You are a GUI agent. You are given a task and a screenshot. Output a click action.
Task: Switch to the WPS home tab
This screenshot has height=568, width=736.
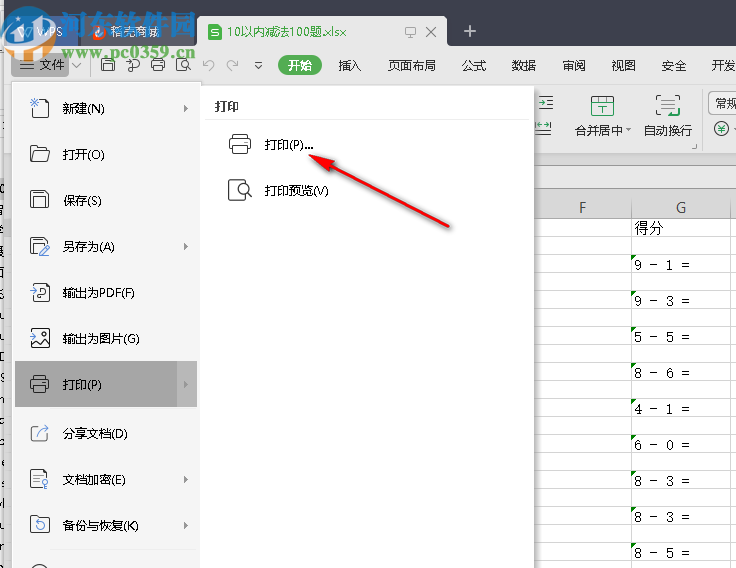click(39, 31)
